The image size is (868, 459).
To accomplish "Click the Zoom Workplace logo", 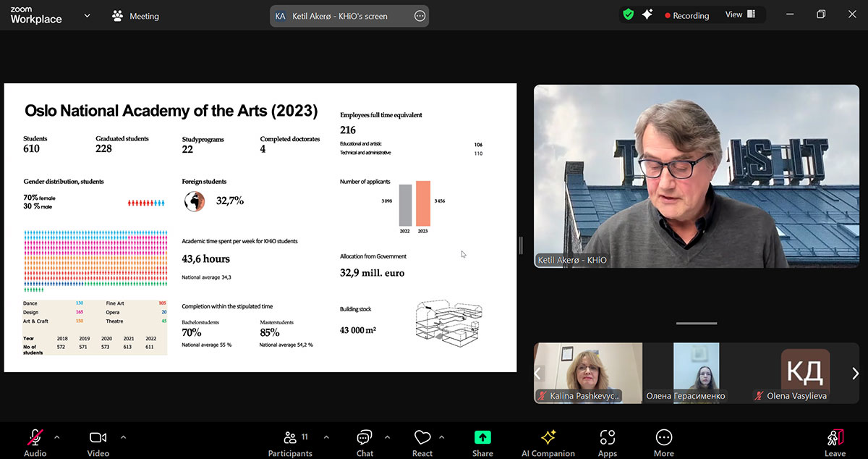I will [x=36, y=15].
